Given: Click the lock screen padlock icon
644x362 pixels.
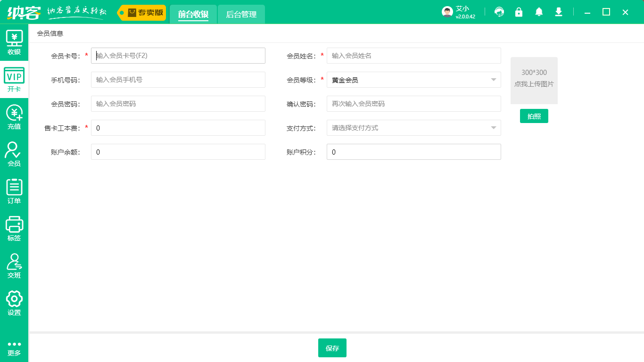Looking at the screenshot, I should 519,12.
